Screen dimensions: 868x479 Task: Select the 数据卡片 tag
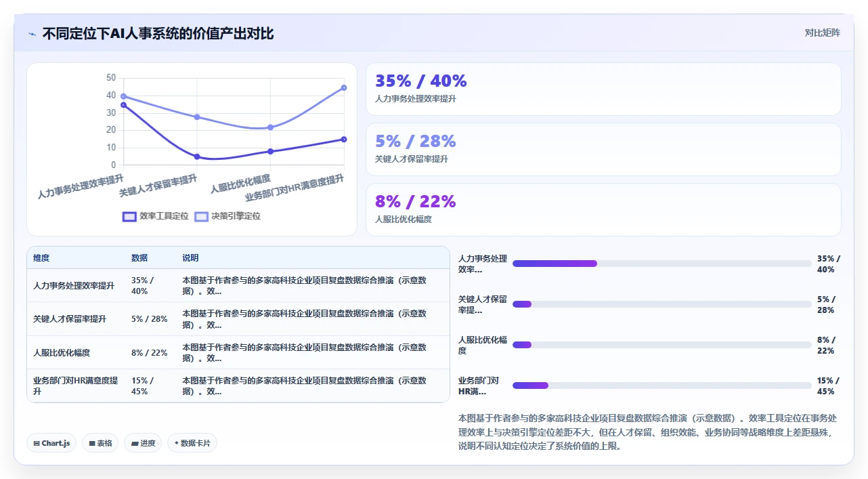(x=192, y=443)
